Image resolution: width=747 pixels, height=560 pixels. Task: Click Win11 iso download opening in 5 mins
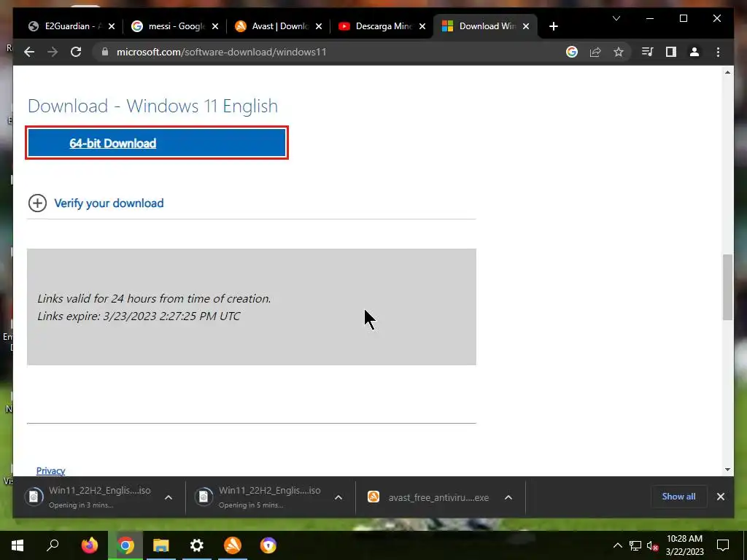(258, 497)
